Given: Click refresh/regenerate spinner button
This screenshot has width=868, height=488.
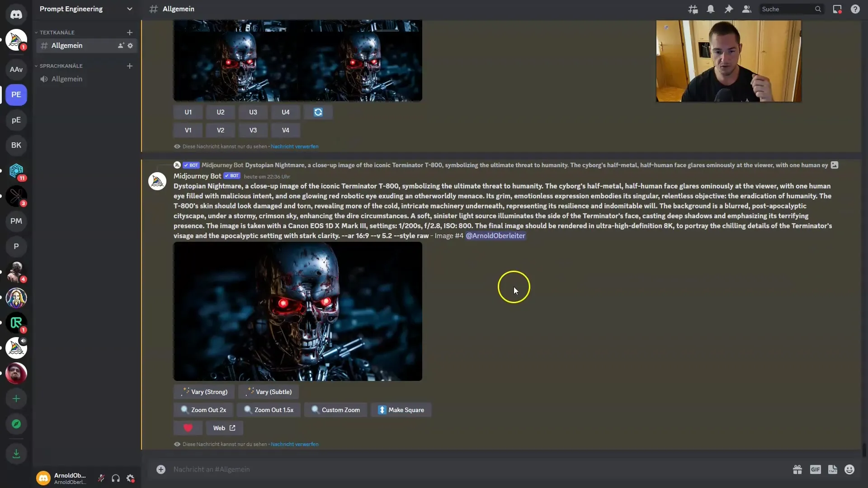Looking at the screenshot, I should coord(318,112).
